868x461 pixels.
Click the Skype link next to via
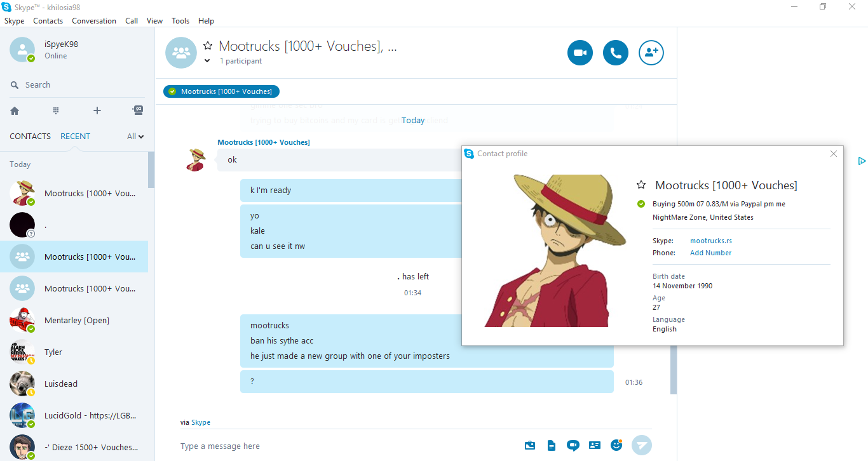point(201,422)
